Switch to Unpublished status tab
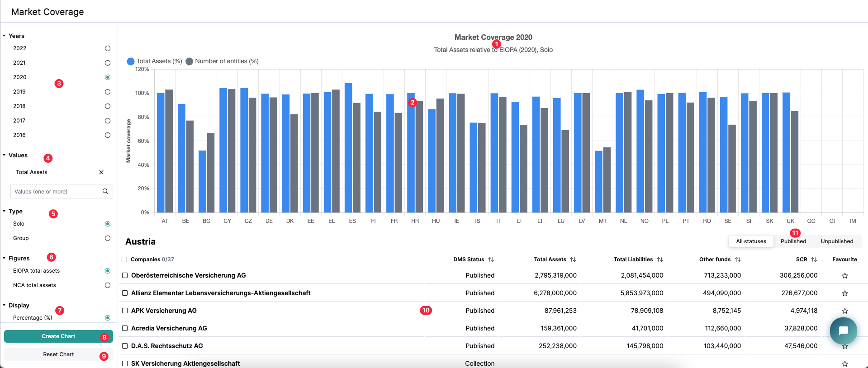The height and width of the screenshot is (368, 868). point(837,241)
